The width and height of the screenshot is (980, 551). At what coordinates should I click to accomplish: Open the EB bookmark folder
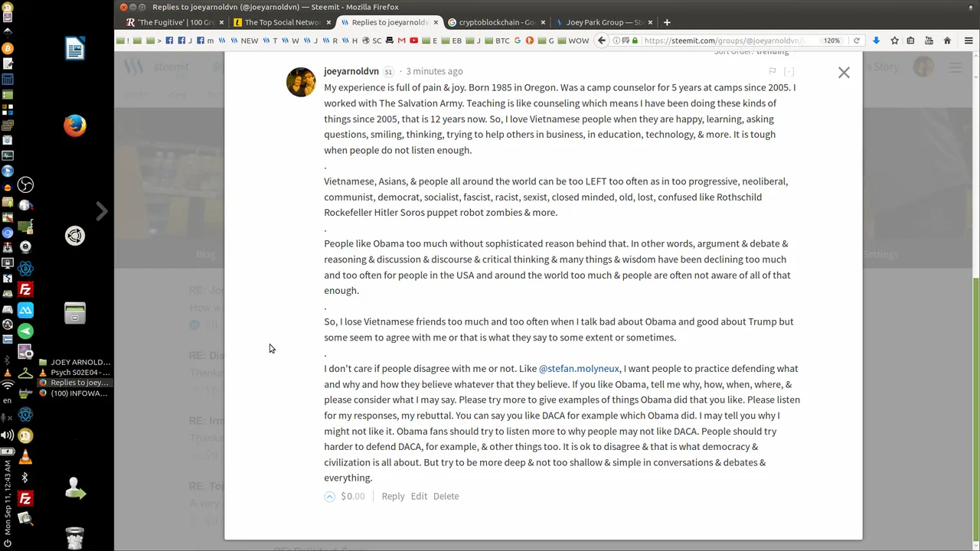452,41
